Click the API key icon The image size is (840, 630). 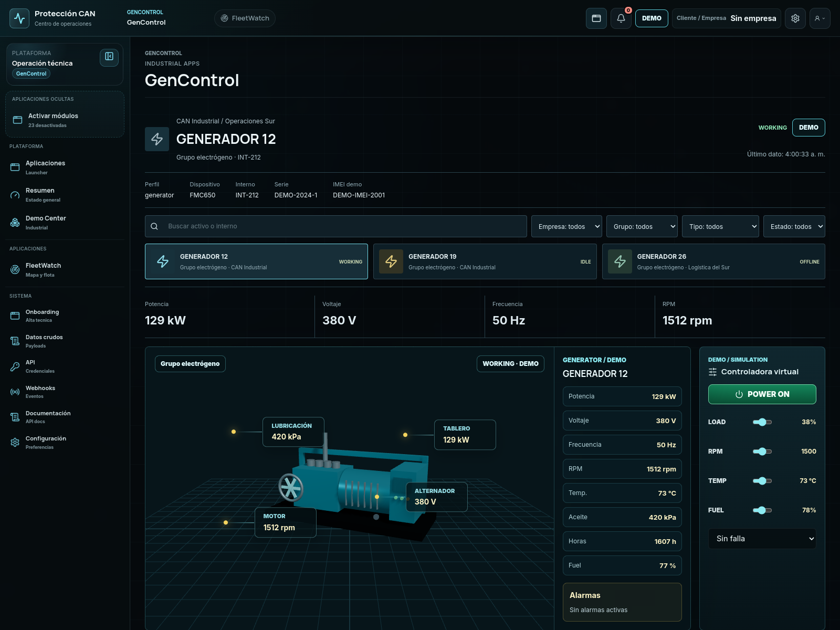[x=15, y=366]
